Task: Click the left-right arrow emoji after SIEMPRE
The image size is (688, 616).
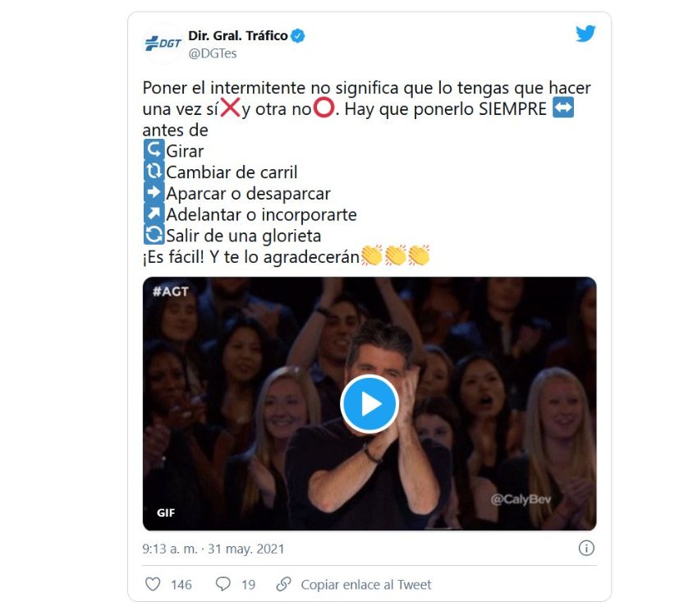Action: [563, 108]
